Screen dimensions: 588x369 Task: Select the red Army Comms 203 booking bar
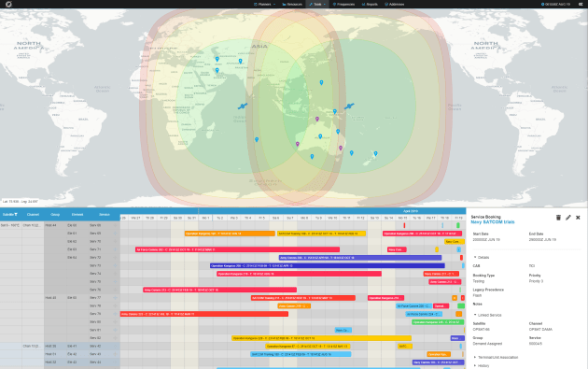219,290
